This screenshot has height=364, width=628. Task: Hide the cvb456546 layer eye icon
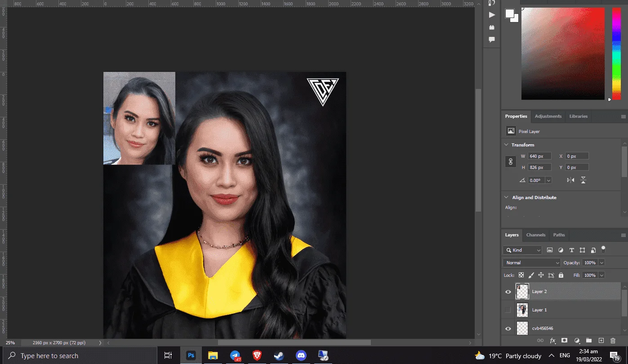tap(508, 328)
